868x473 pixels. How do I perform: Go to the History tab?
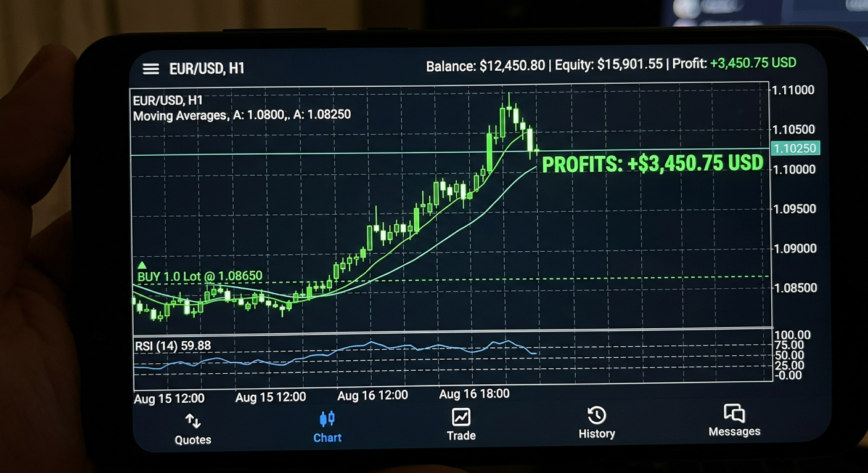(x=597, y=423)
